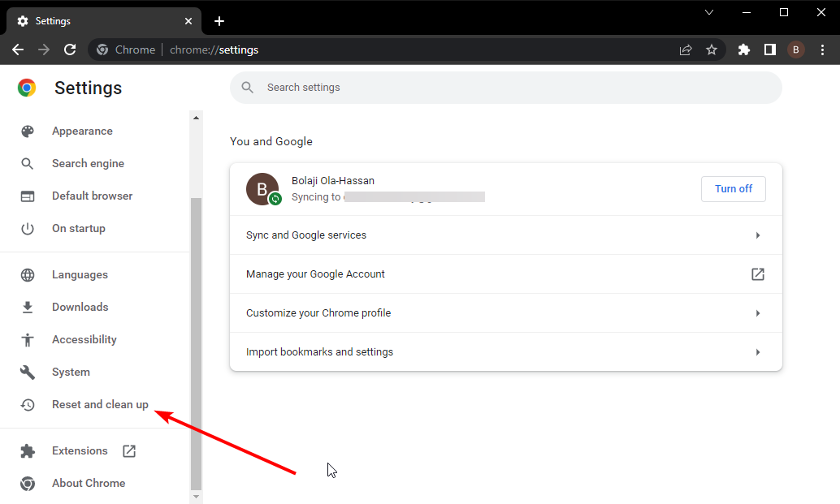Open Search engine settings
840x504 pixels.
(88, 163)
